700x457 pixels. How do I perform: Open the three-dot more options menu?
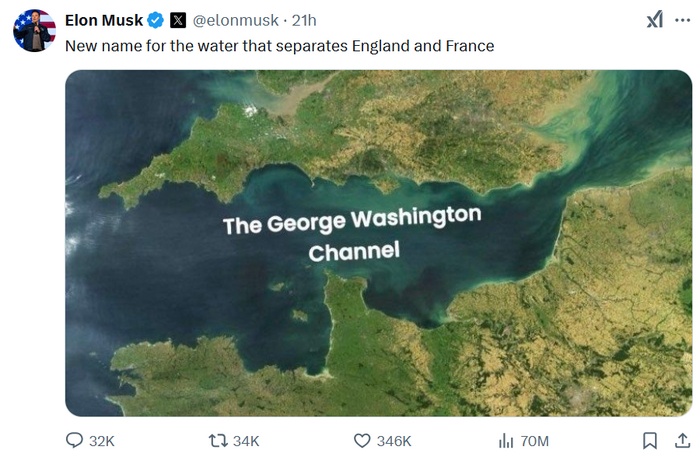click(683, 19)
